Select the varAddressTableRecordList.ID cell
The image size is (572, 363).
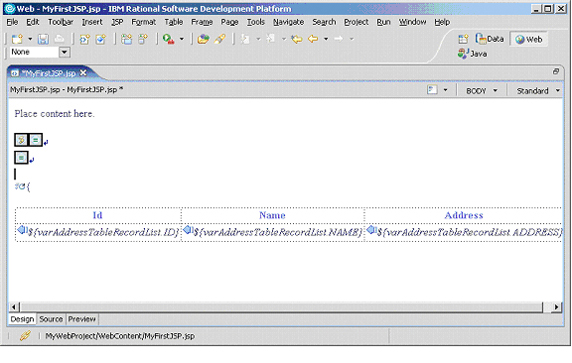click(98, 232)
